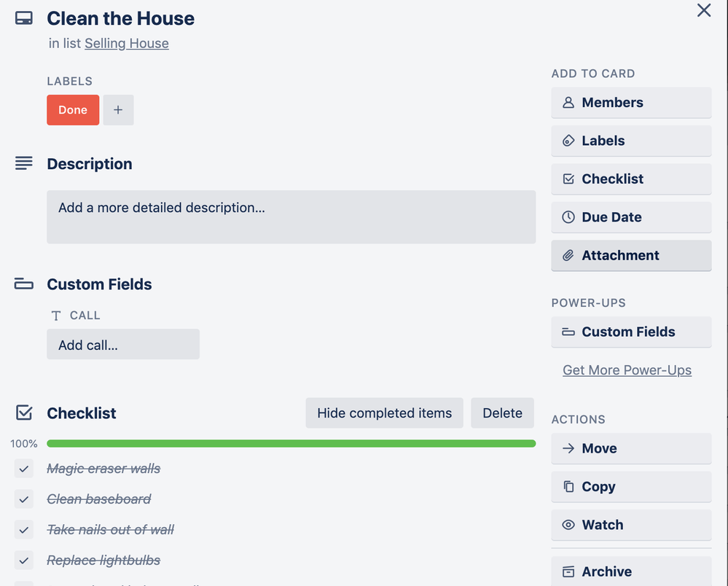This screenshot has width=728, height=586.
Task: Click "Hide completed items"
Action: (384, 413)
